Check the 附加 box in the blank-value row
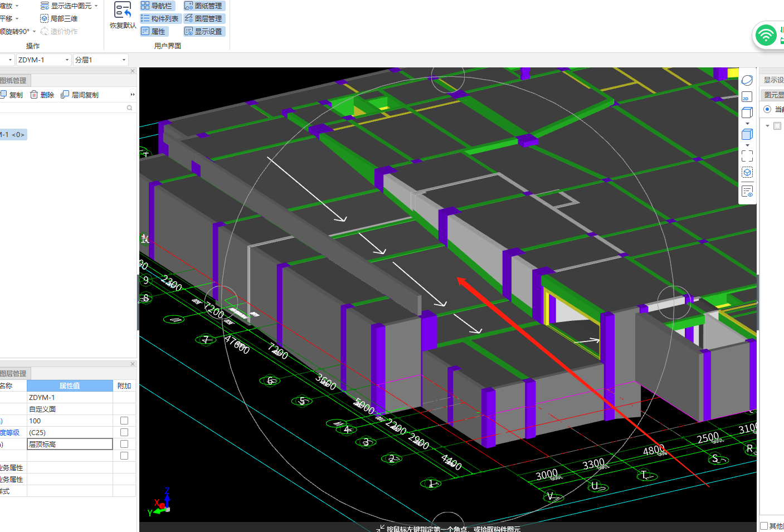Screen dimensions: 784x532 click(124, 456)
